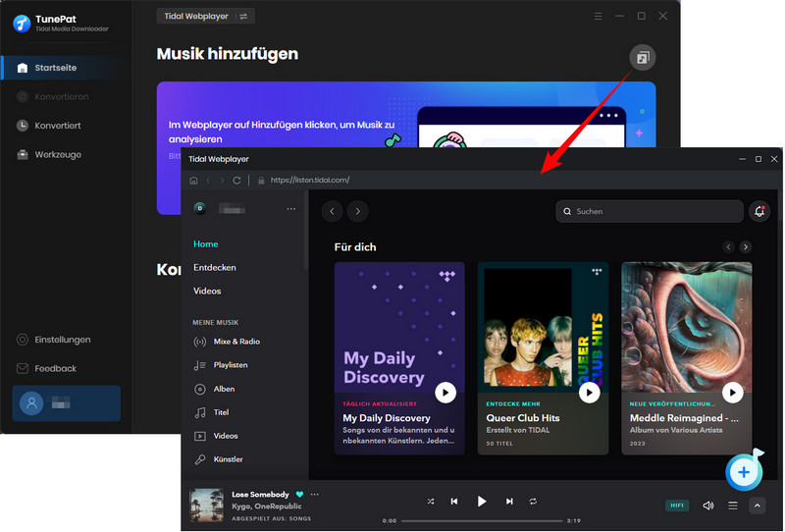Screen dimensions: 785x532
Task: Open the Meddle Reimagined title link
Action: point(684,418)
